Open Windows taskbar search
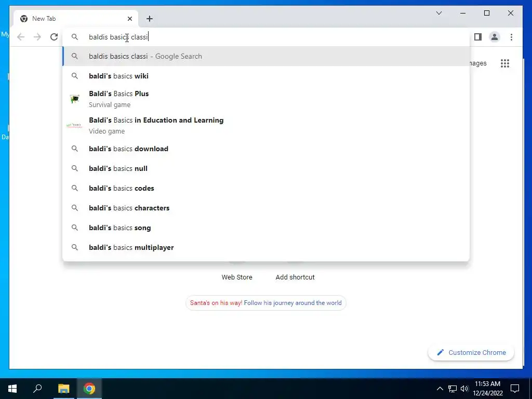The image size is (532, 399). click(37, 389)
